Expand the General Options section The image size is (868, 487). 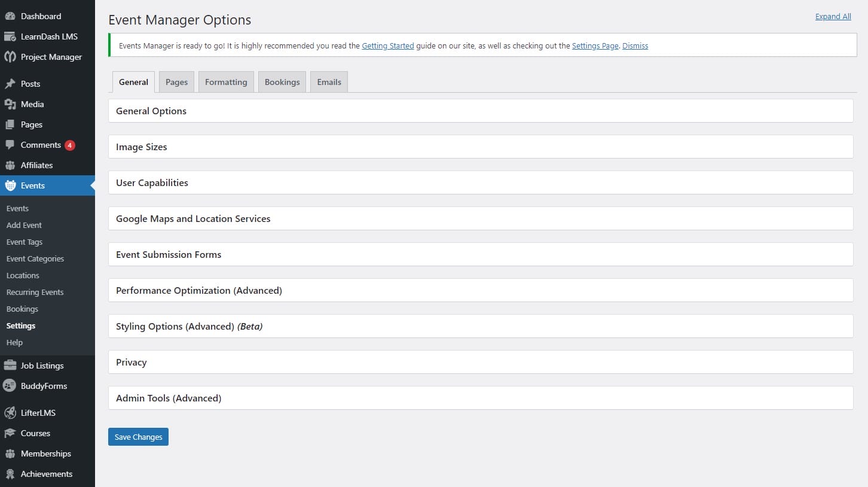pos(151,111)
